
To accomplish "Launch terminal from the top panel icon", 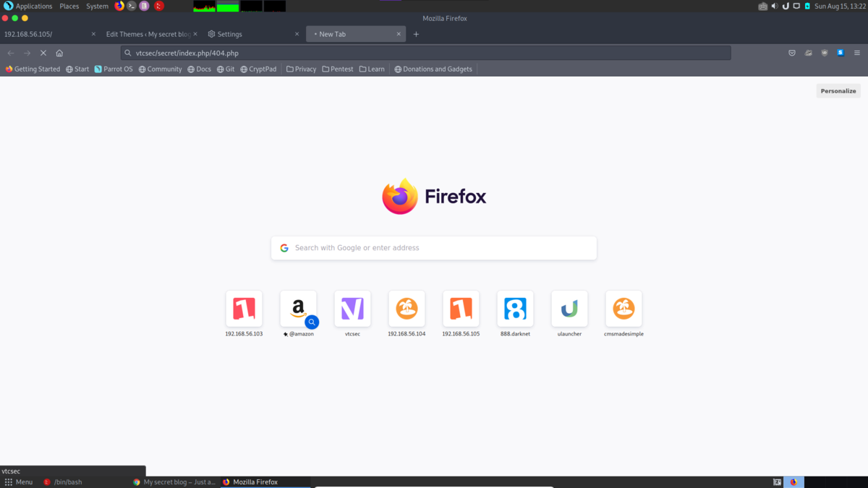I will (x=132, y=6).
